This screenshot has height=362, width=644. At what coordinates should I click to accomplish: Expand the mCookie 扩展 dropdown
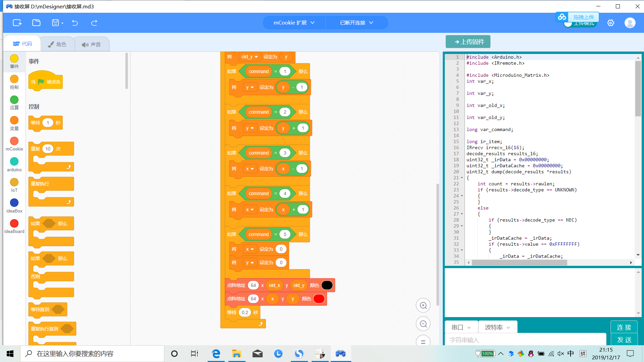(294, 23)
